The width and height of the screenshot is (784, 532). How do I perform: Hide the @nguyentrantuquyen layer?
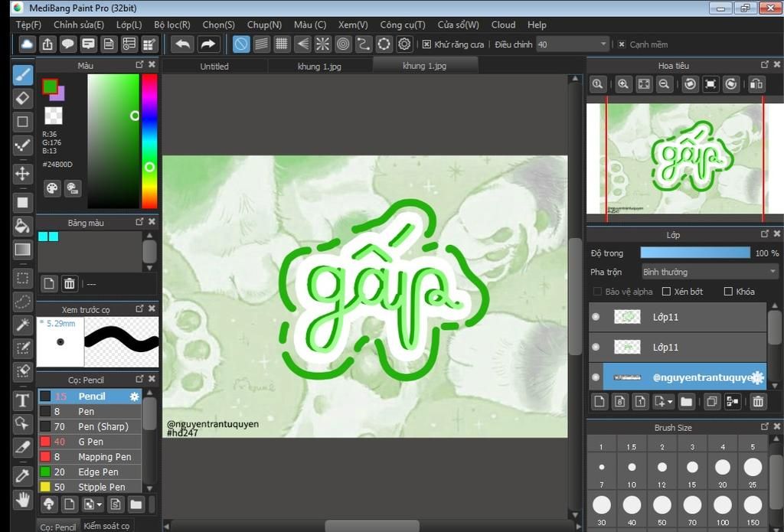click(x=596, y=377)
